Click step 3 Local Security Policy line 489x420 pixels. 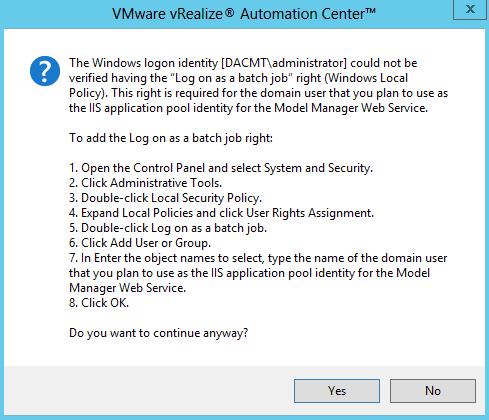tap(165, 198)
